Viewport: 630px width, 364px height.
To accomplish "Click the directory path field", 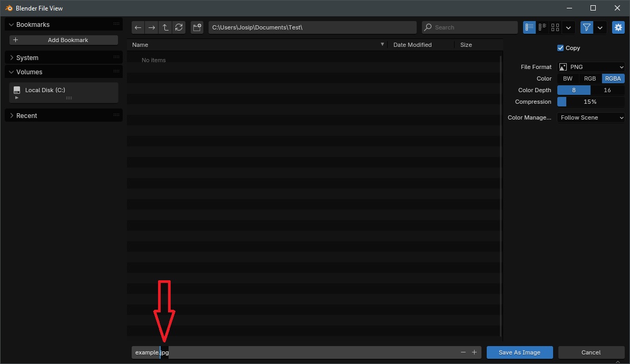I will point(312,27).
